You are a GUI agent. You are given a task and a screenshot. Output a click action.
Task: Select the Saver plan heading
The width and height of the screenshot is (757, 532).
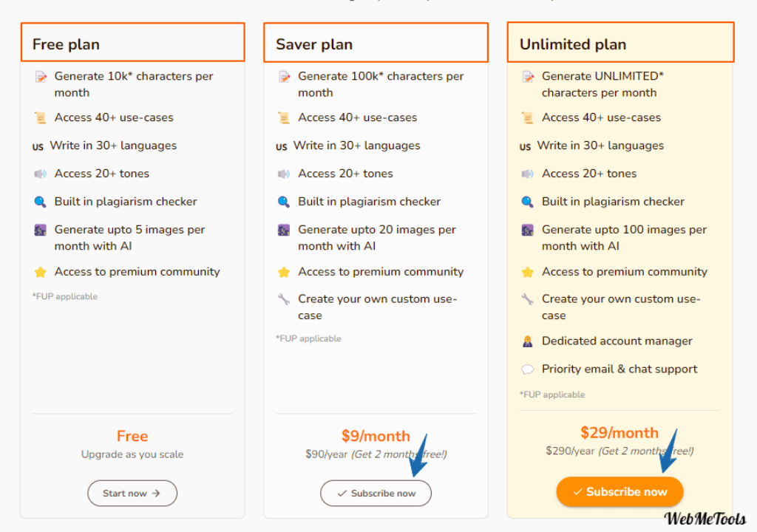[313, 44]
